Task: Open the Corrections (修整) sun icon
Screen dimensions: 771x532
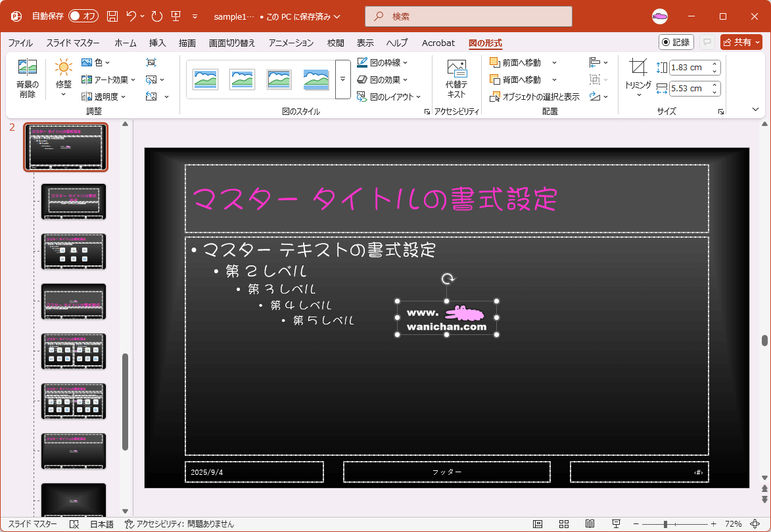Action: [64, 67]
